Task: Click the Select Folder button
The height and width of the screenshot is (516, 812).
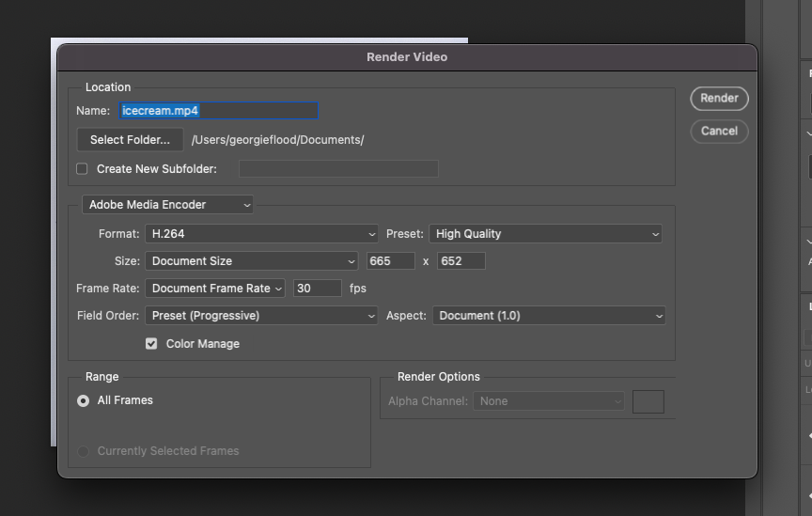Action: pyautogui.click(x=130, y=140)
